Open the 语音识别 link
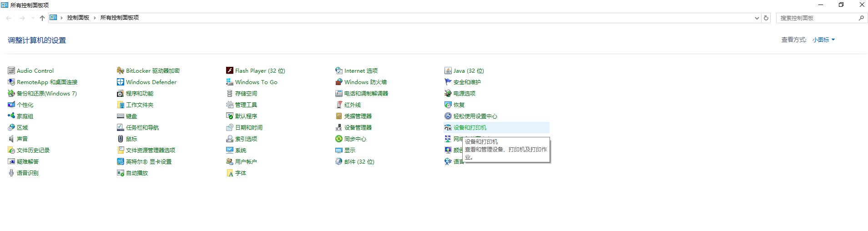The width and height of the screenshot is (868, 231). pos(28,173)
